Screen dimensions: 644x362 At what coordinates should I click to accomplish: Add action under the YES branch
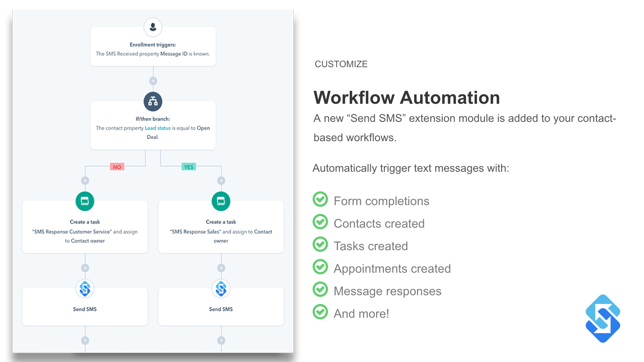point(221,181)
